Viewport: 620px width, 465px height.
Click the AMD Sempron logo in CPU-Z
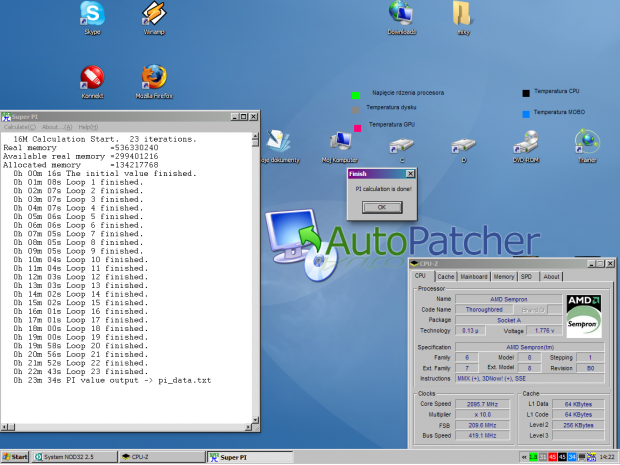coord(584,316)
